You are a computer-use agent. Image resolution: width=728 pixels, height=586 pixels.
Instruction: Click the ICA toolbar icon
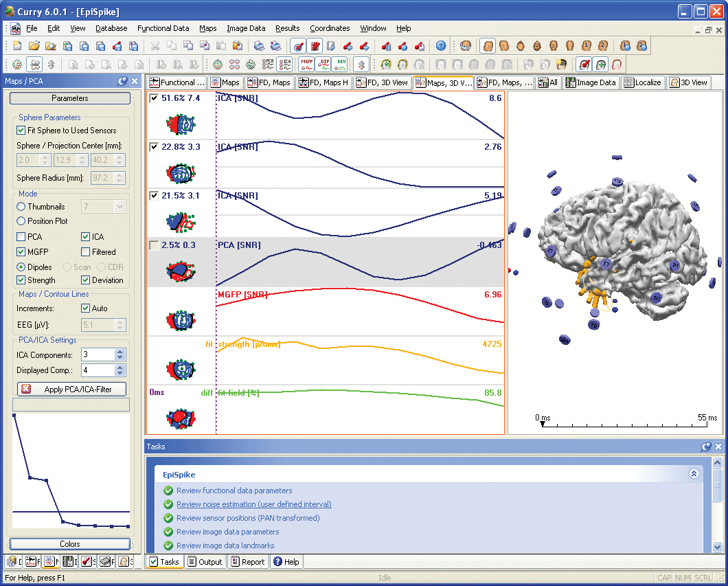284,65
